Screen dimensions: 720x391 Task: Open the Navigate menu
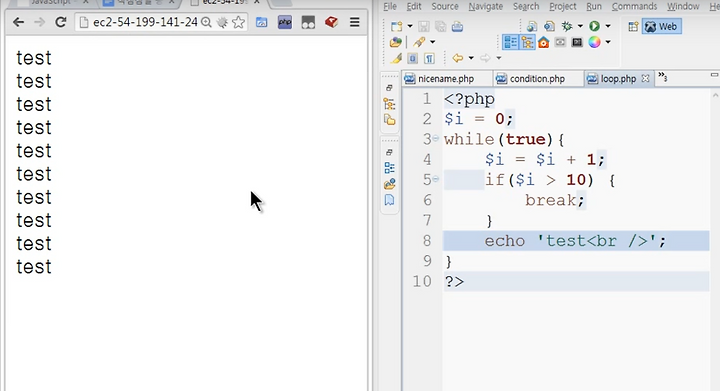pyautogui.click(x=485, y=6)
